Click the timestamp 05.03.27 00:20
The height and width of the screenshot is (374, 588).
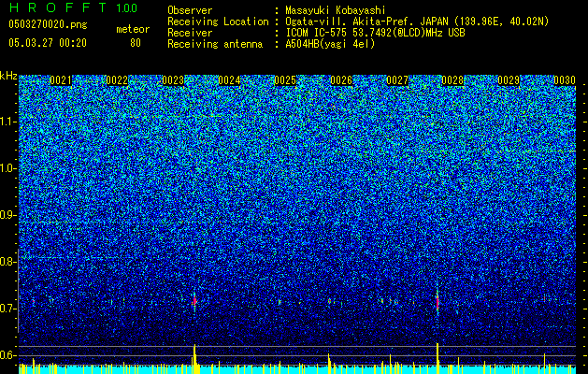(48, 43)
